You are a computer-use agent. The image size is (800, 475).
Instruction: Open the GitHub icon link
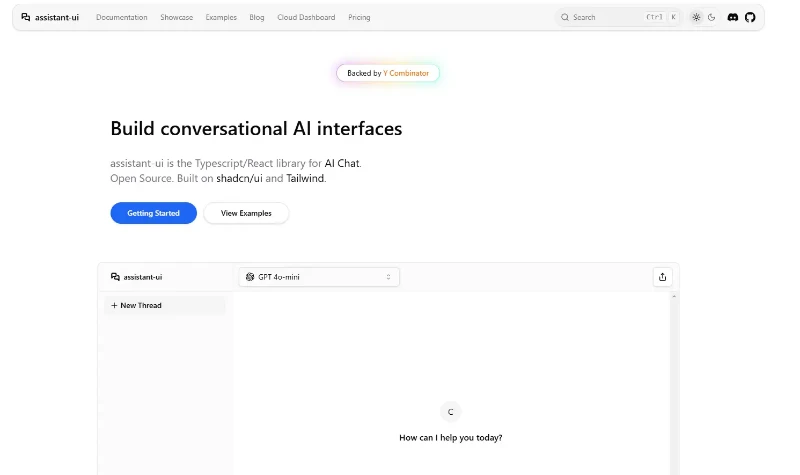(750, 17)
